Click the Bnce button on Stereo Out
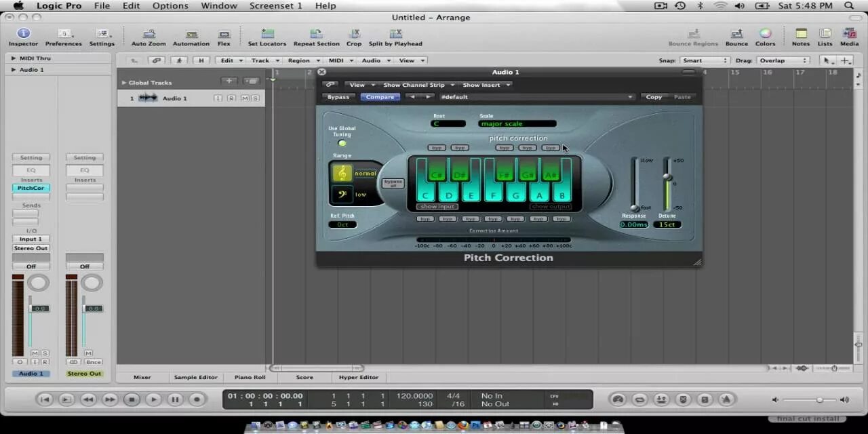868x434 pixels. 93,362
